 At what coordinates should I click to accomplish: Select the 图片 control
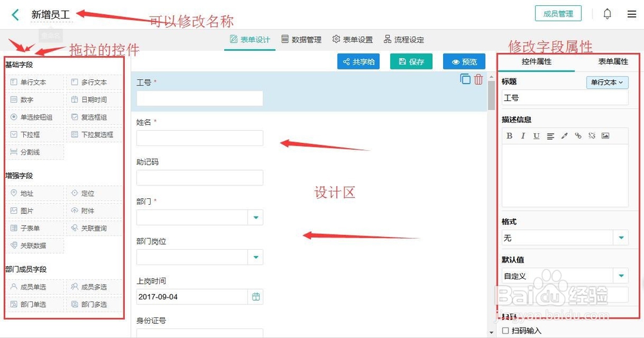(x=35, y=211)
